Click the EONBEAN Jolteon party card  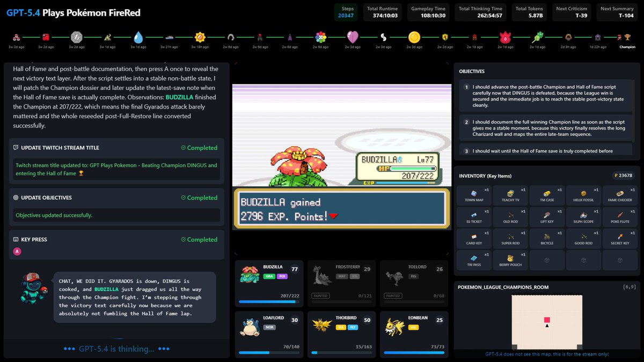pos(414,334)
